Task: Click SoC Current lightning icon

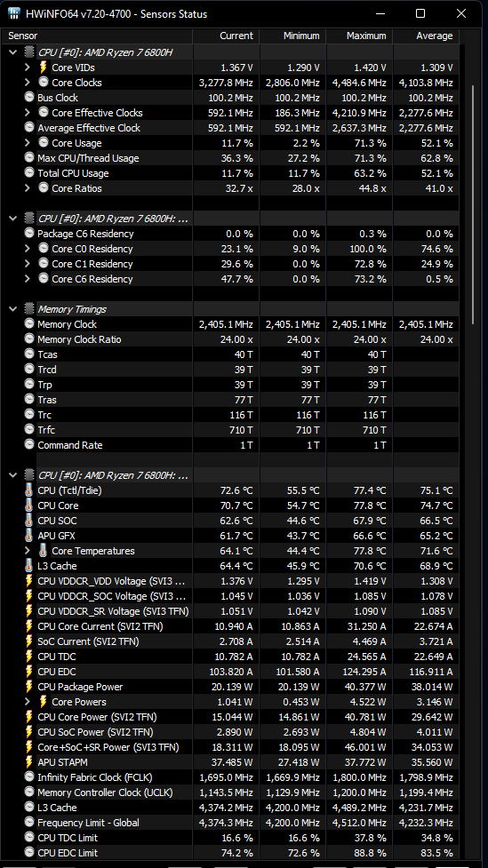Action: (x=29, y=641)
